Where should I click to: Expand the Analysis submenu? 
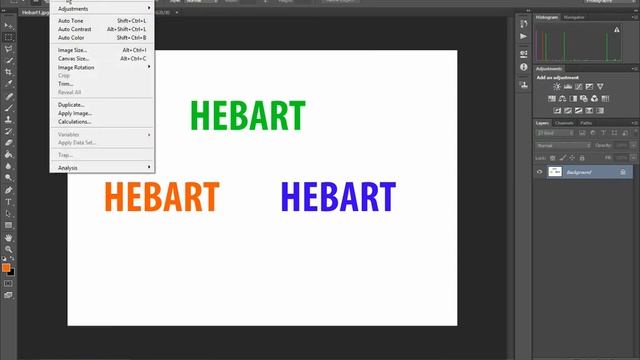(102, 168)
